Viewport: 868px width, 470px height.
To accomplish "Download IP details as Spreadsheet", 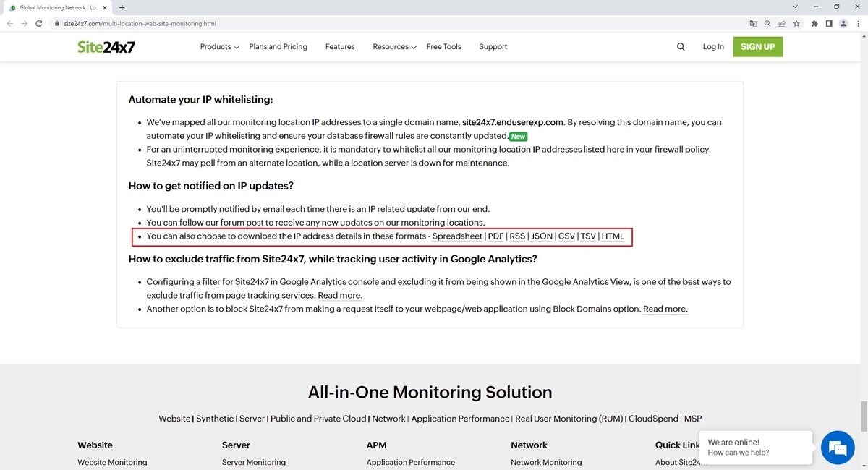I will (457, 236).
